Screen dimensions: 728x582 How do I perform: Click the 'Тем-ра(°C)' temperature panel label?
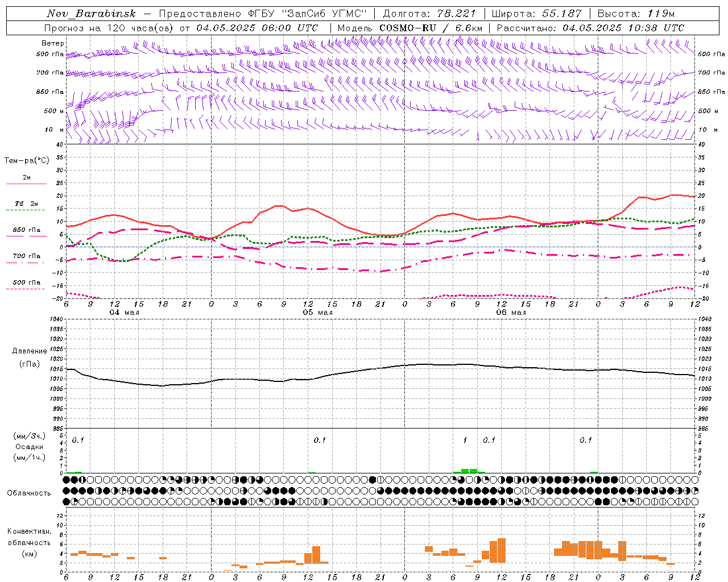coord(27,161)
